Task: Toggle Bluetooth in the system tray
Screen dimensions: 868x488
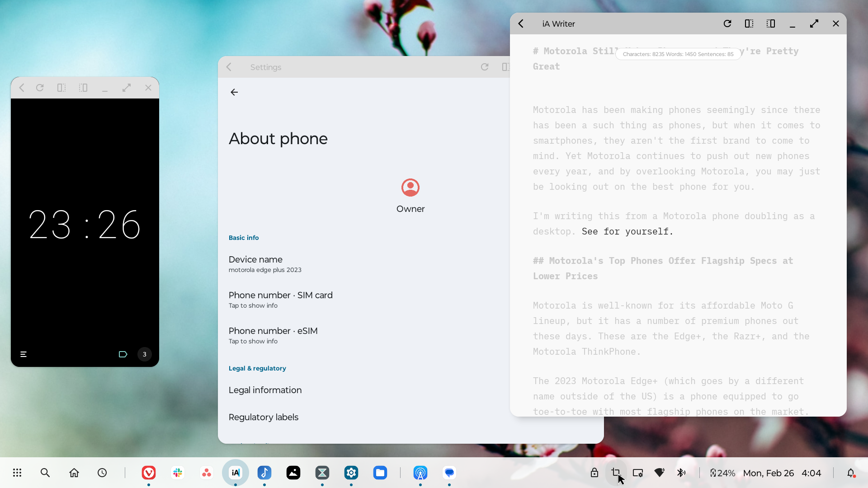Action: point(681,473)
